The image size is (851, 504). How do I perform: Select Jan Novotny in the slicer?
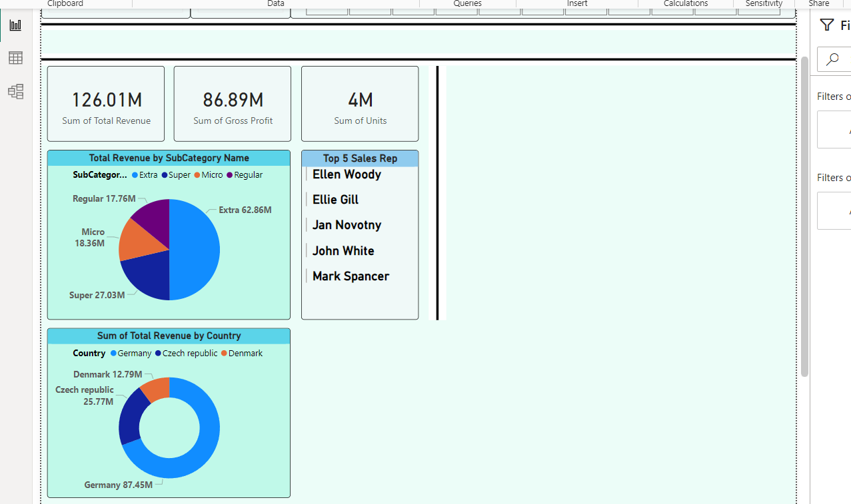click(346, 224)
